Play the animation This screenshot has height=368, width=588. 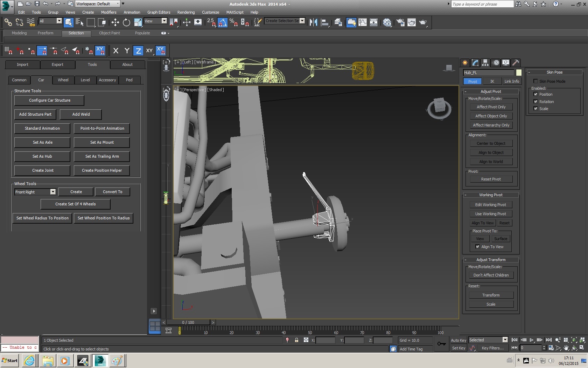click(x=531, y=340)
